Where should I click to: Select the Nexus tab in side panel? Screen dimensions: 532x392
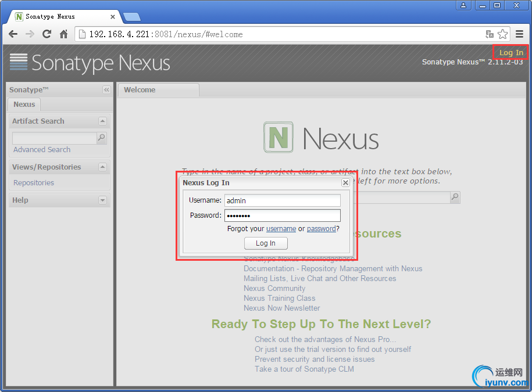pos(24,105)
